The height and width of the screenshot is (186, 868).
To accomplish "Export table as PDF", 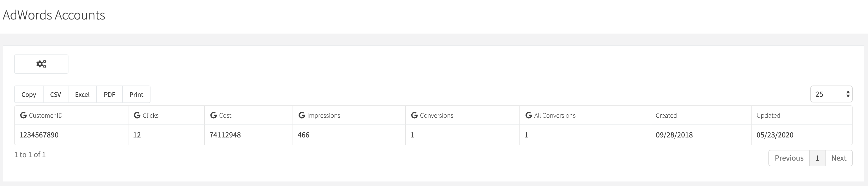I will 109,95.
